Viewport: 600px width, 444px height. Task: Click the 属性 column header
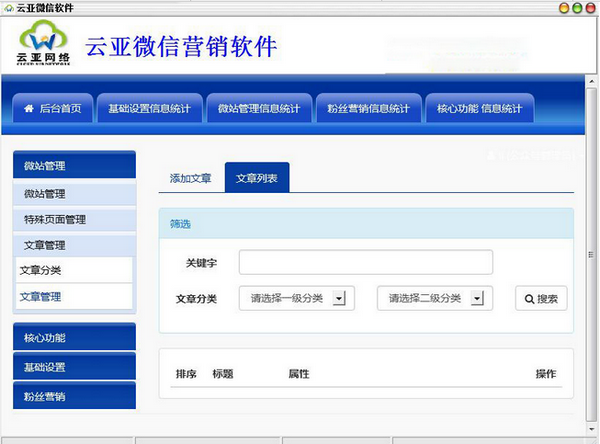tap(299, 374)
